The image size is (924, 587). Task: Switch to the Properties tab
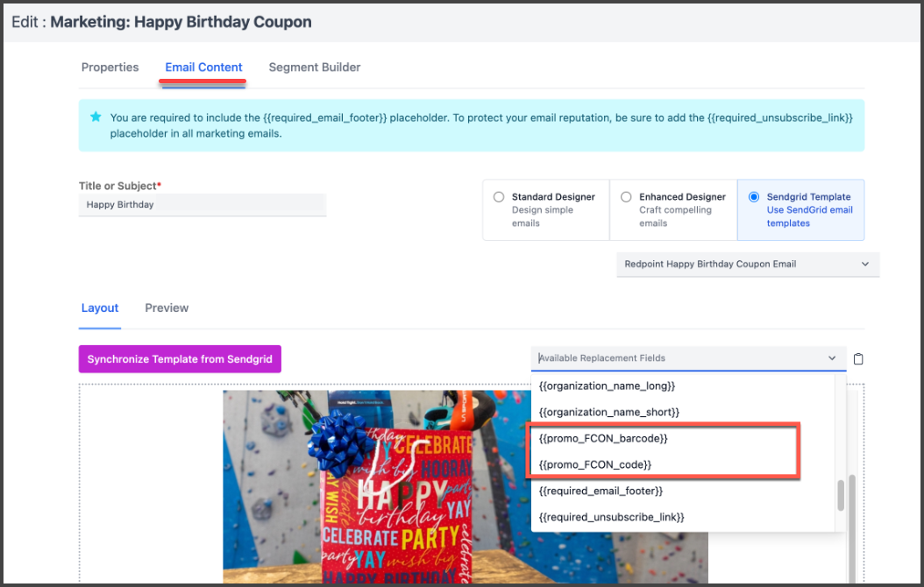[x=110, y=67]
